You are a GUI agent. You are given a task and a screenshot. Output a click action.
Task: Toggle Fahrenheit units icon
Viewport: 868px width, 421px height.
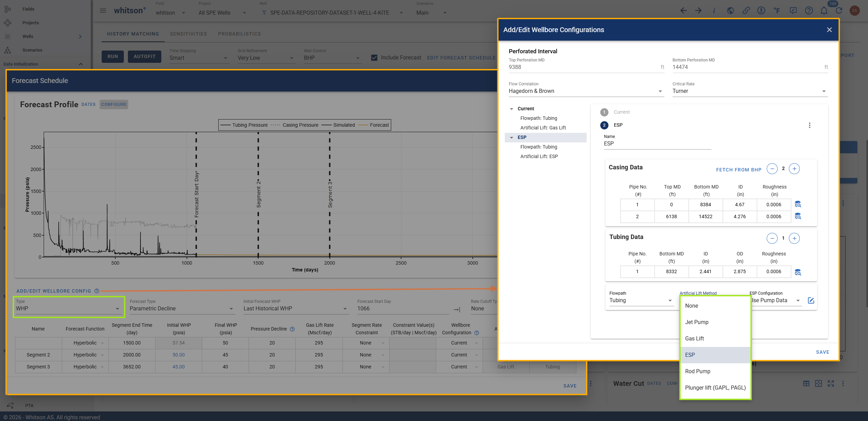click(x=777, y=11)
